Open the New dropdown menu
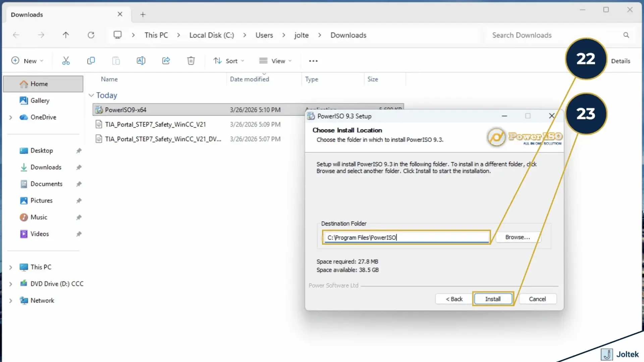 coord(28,61)
